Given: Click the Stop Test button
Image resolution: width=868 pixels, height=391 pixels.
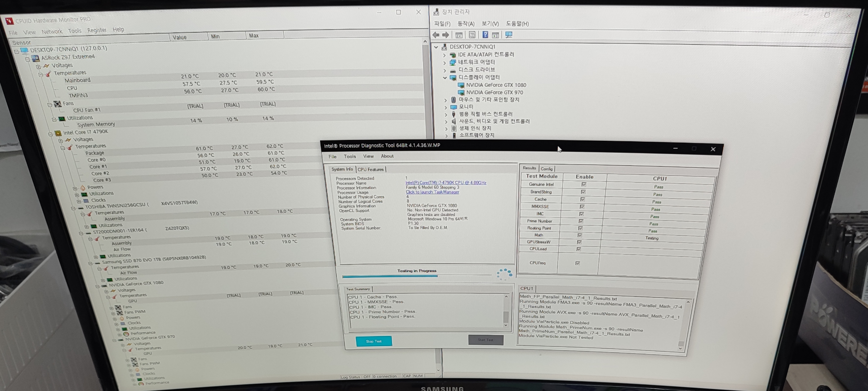Looking at the screenshot, I should click(374, 342).
